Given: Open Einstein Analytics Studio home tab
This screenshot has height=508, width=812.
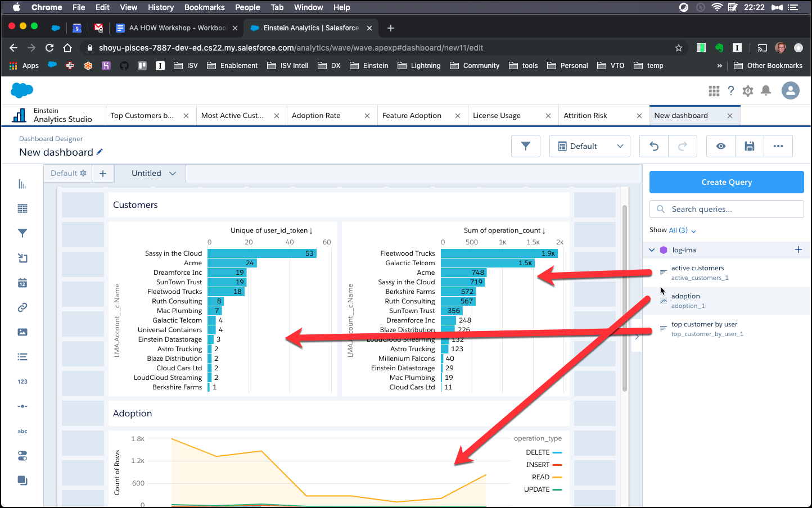Looking at the screenshot, I should (53, 115).
